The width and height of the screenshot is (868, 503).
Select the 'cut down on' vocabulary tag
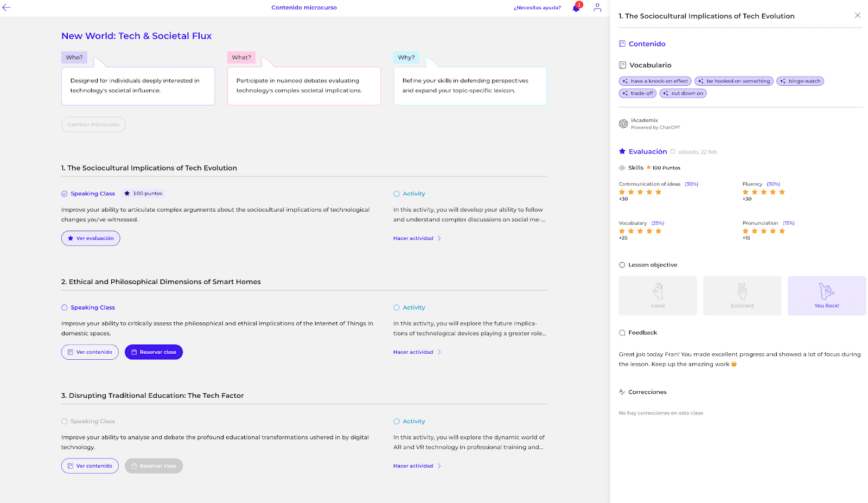click(x=683, y=93)
